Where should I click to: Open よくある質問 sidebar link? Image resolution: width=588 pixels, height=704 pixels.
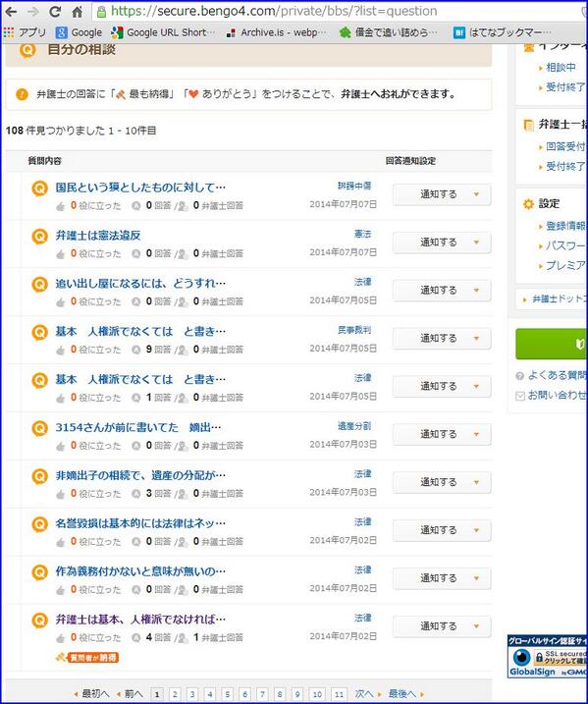[x=558, y=375]
